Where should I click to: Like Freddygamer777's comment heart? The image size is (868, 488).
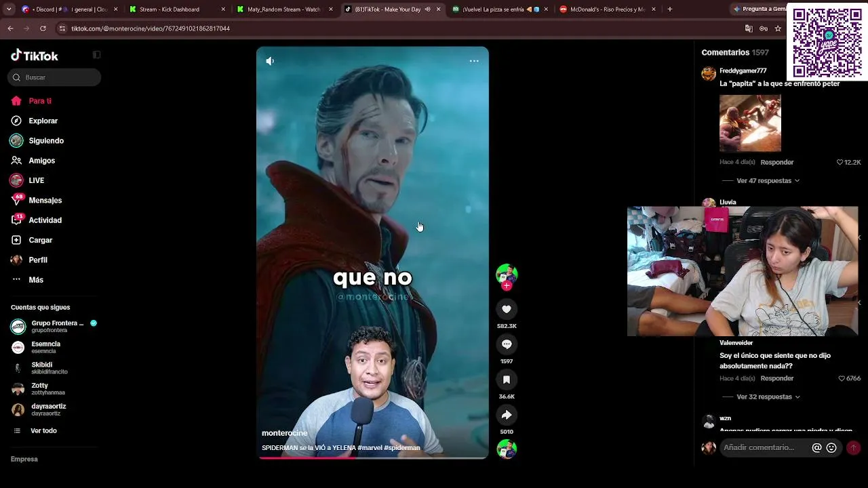tap(840, 163)
